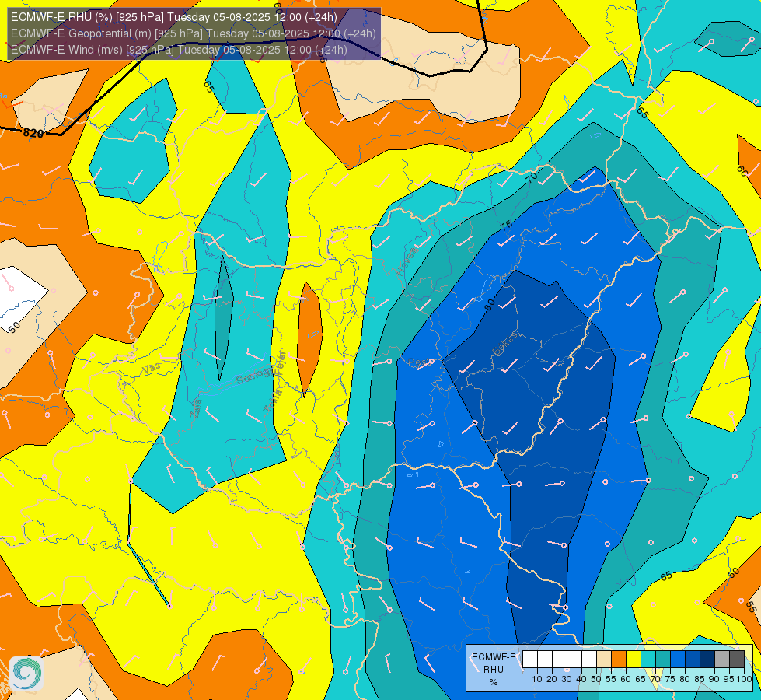The width and height of the screenshot is (761, 700).
Task: Click the 50 humidity contour label on the map
Action: tap(15, 327)
